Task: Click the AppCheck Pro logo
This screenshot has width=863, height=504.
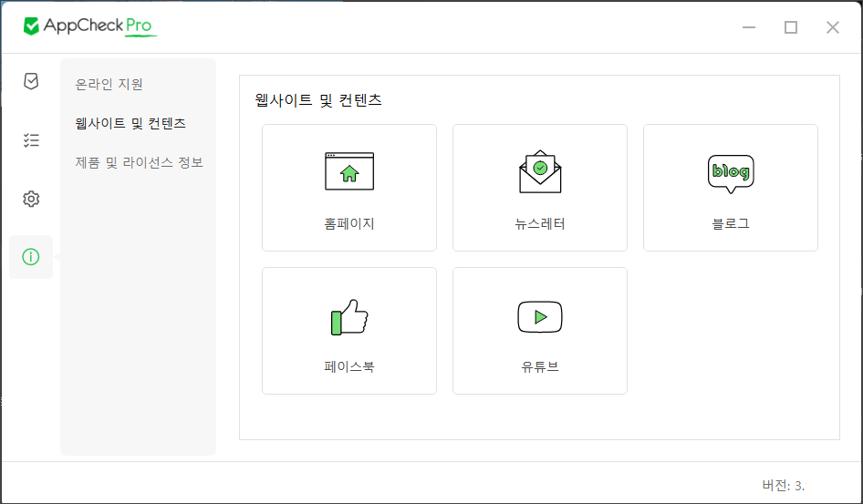Action: 90,26
